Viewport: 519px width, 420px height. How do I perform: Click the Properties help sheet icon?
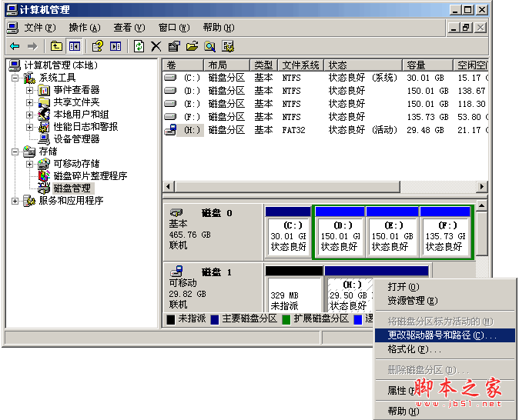click(97, 46)
